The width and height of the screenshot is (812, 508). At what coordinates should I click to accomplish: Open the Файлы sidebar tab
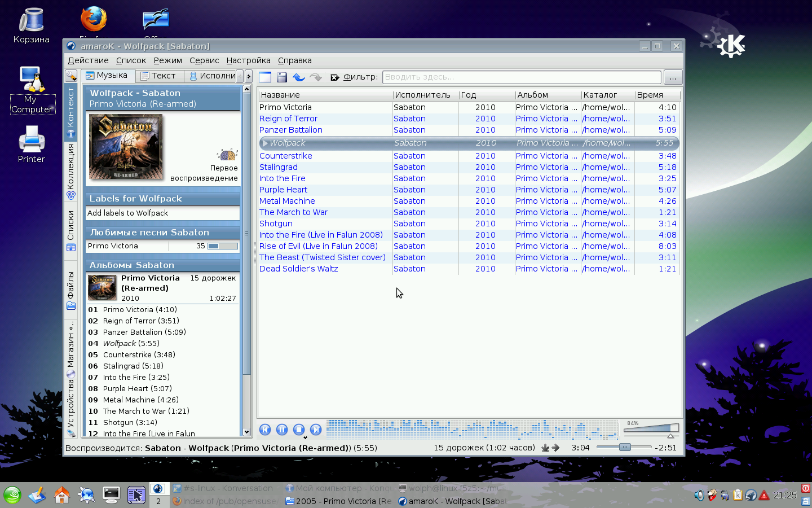[71, 290]
